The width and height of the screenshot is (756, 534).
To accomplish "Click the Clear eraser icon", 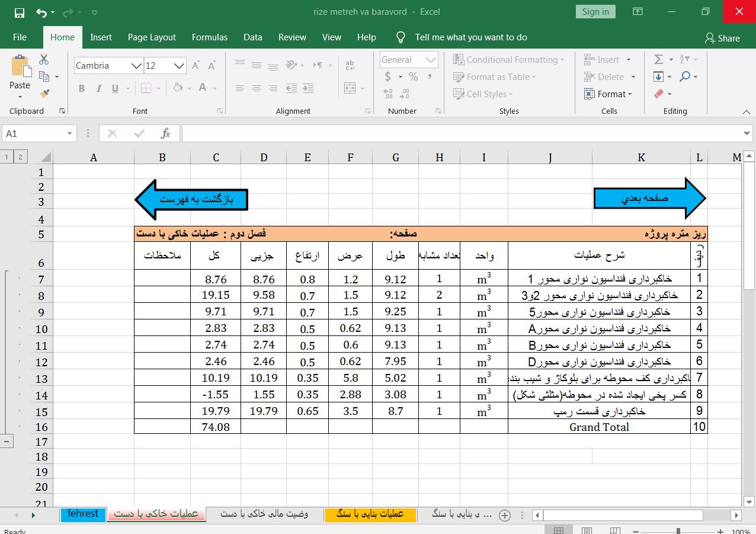I will 658,94.
